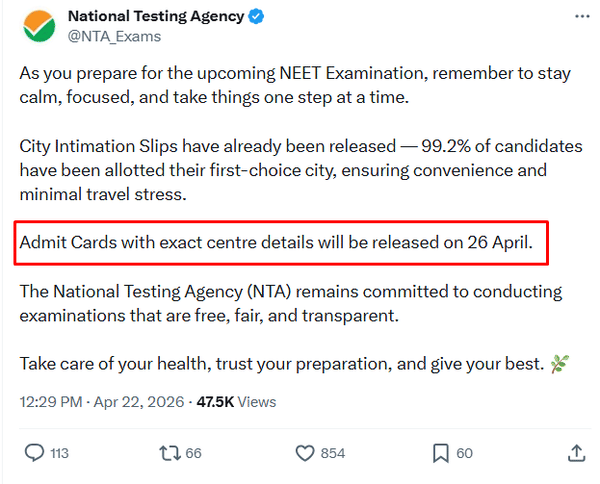Reply to the tweet via speech bubble icon

[x=34, y=453]
